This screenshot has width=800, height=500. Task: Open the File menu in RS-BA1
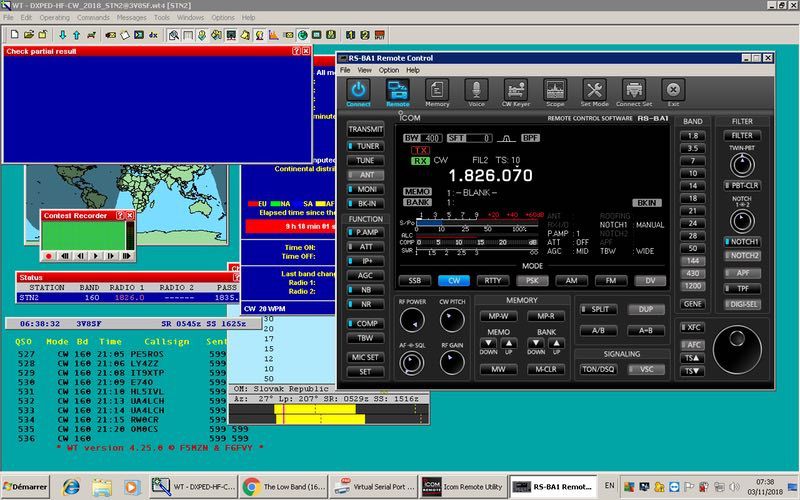coord(345,70)
